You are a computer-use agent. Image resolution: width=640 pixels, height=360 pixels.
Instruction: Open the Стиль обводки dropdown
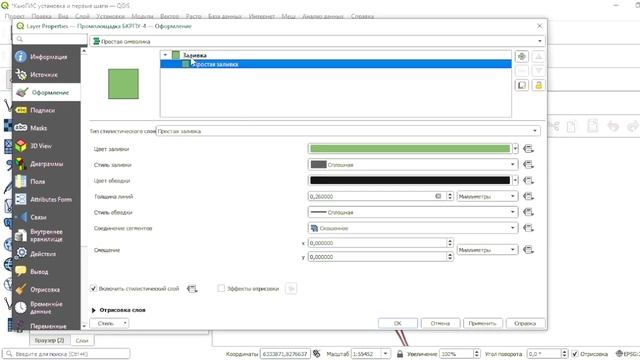[413, 212]
